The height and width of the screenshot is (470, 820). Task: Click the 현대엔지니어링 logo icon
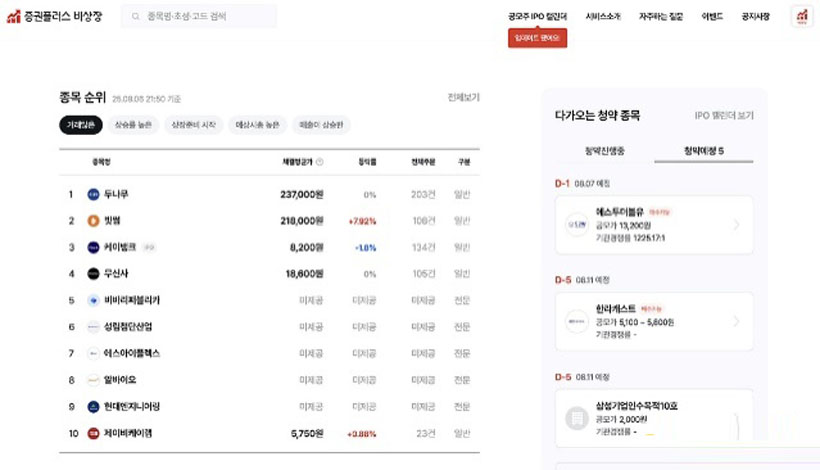tap(93, 406)
